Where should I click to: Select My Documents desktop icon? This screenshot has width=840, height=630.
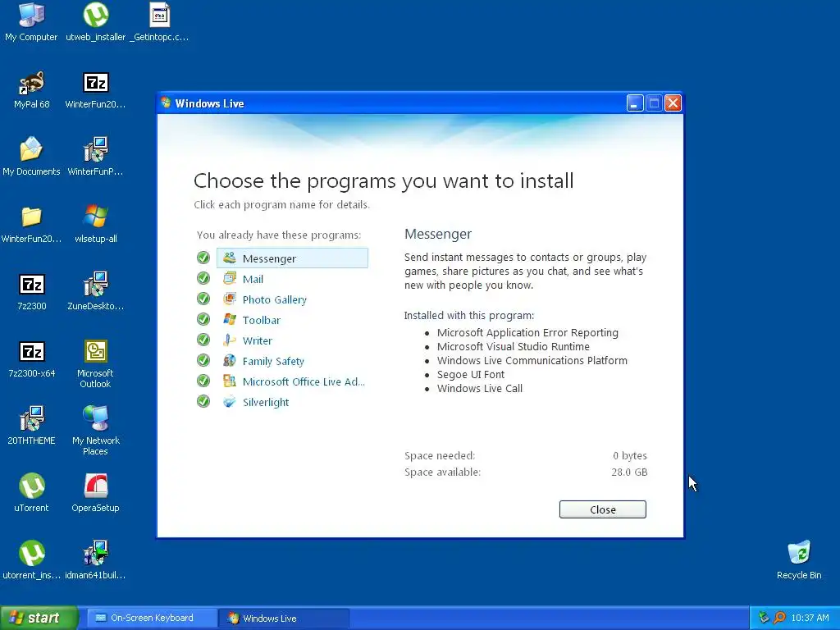[31, 157]
